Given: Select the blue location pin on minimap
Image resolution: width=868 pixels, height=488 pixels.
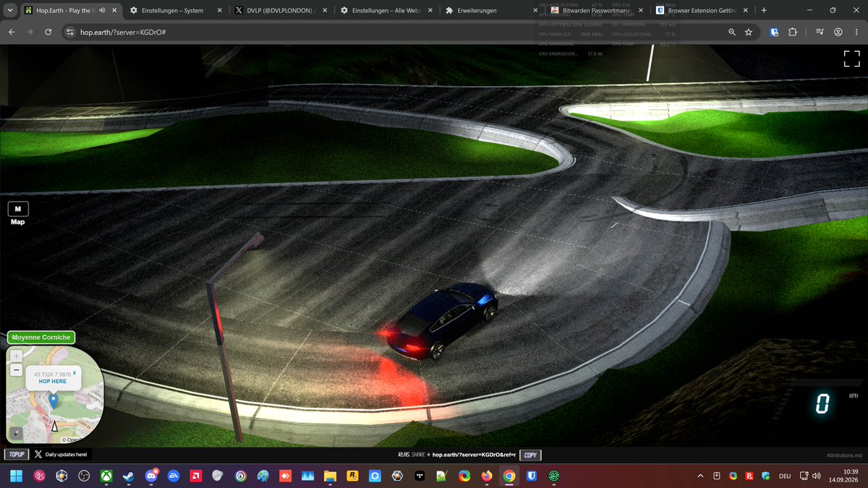Looking at the screenshot, I should 53,401.
